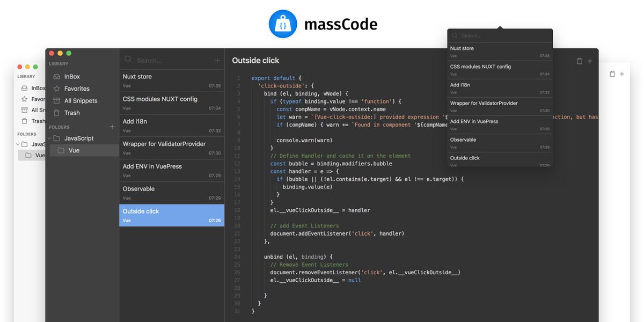Choose Add i18n in tray popup
The image size is (644, 322).
(x=500, y=88)
